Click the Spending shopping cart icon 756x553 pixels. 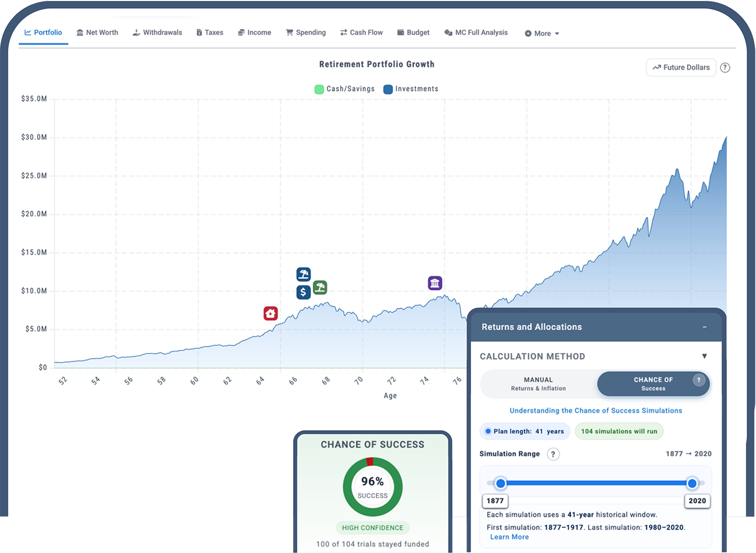coord(289,33)
